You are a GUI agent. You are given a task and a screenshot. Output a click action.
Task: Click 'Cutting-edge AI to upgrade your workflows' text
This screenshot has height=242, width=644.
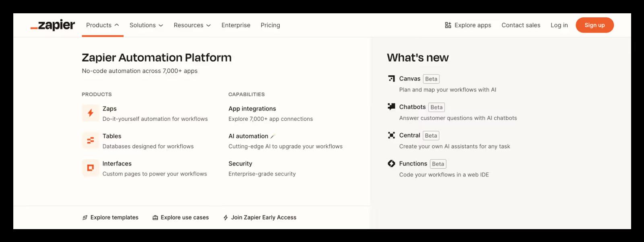286,146
